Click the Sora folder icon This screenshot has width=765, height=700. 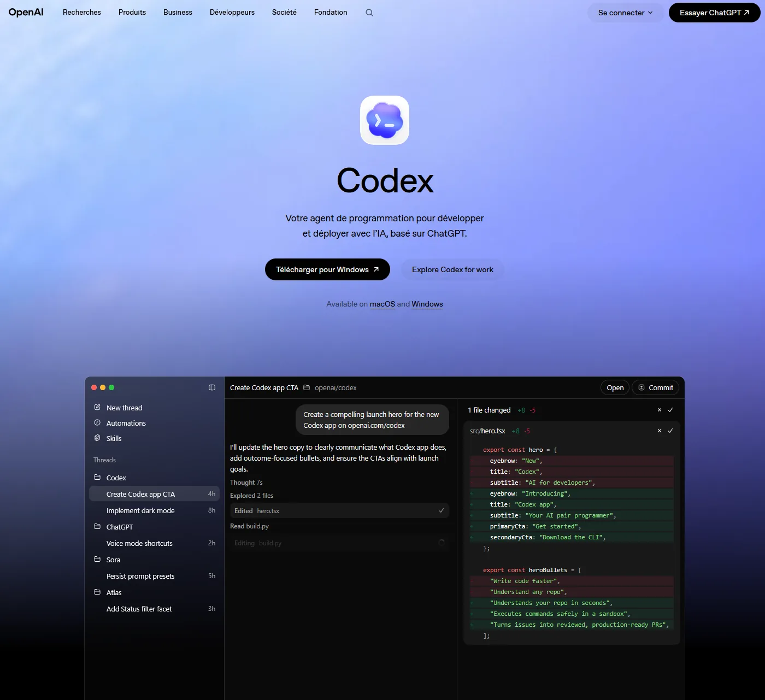pos(97,559)
